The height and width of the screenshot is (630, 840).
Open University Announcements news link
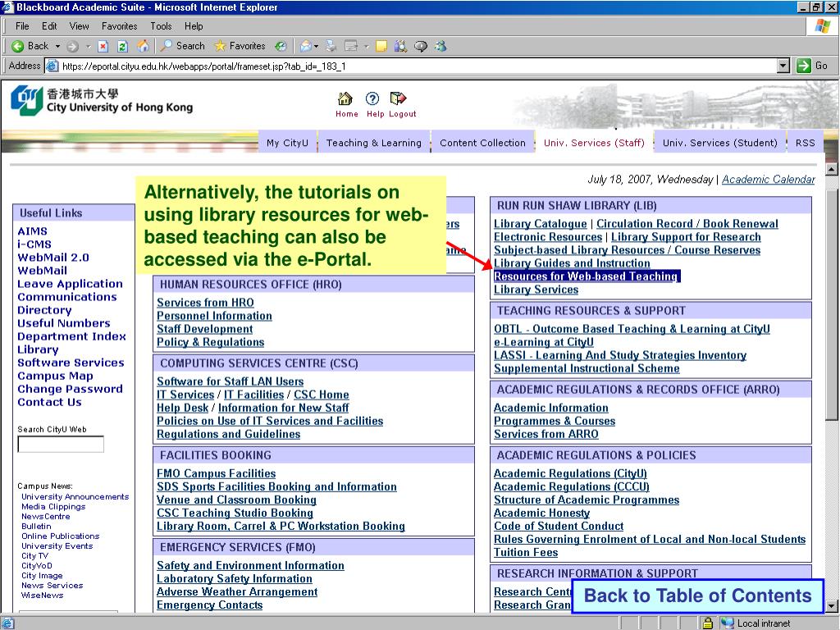(75, 497)
